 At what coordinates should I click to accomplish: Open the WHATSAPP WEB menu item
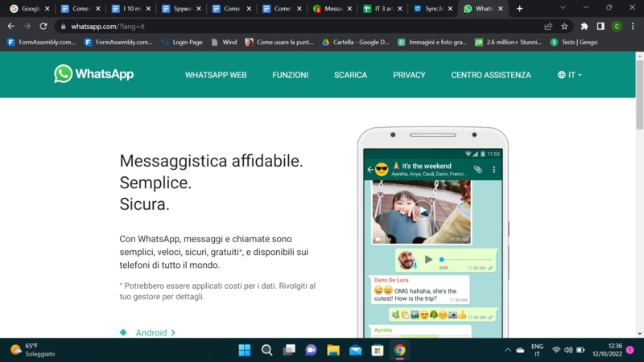coord(216,75)
